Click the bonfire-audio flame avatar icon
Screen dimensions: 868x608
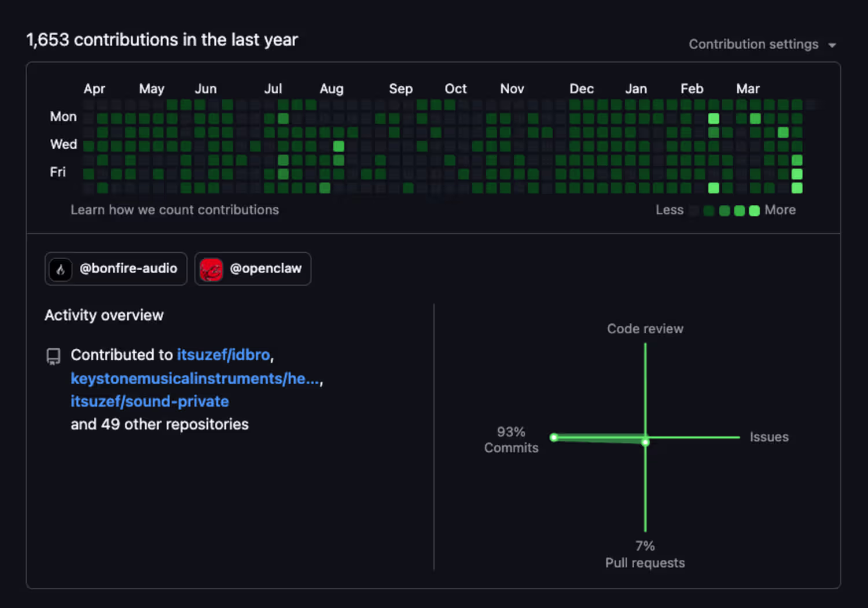[61, 269]
